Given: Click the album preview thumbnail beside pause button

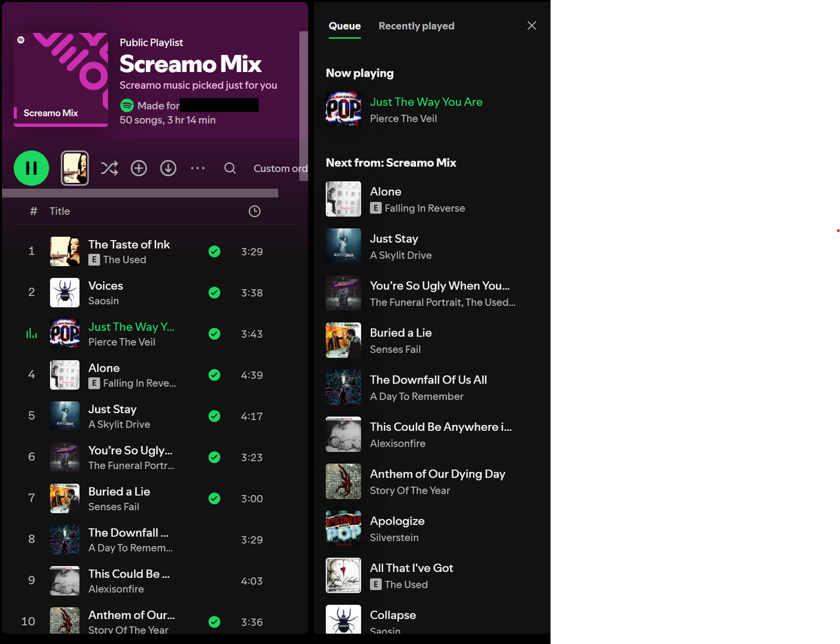Looking at the screenshot, I should [x=75, y=169].
